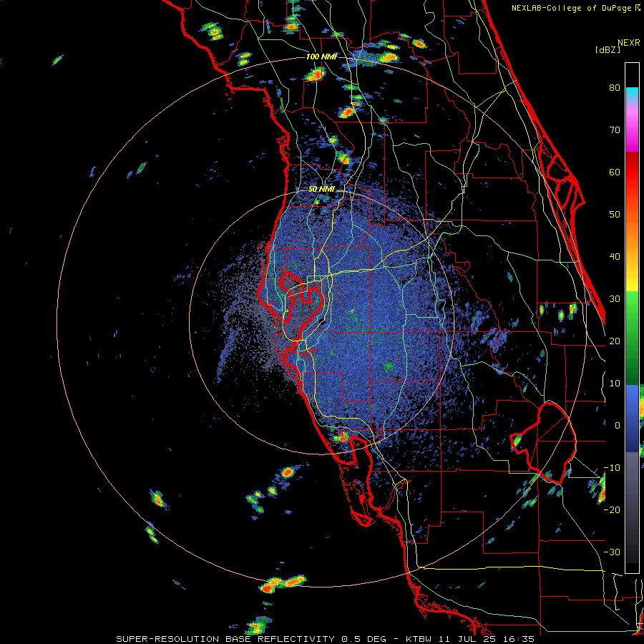Click the positive 10 value on the dBZ scale
The image size is (644, 644).
[615, 384]
